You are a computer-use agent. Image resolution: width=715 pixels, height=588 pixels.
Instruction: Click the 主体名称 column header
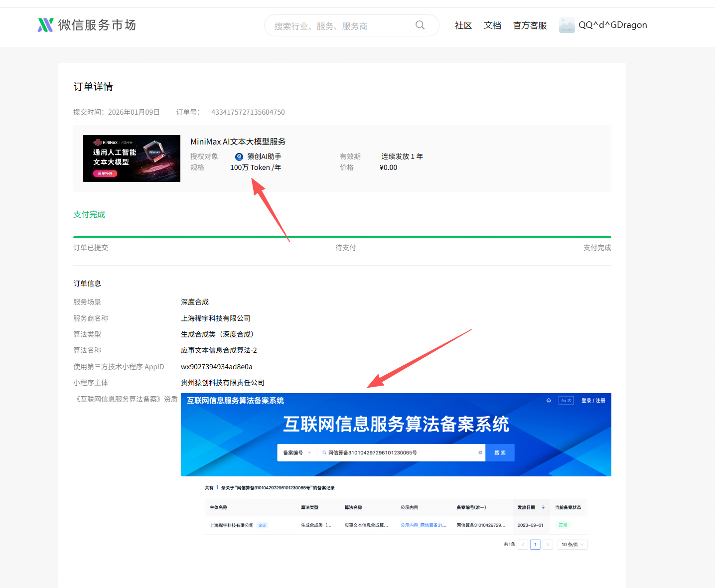[219, 507]
